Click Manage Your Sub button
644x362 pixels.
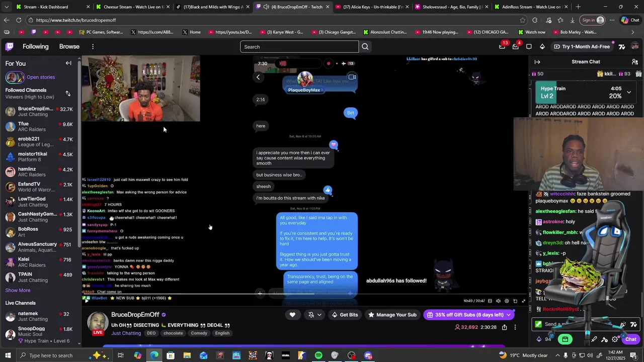[x=392, y=315]
